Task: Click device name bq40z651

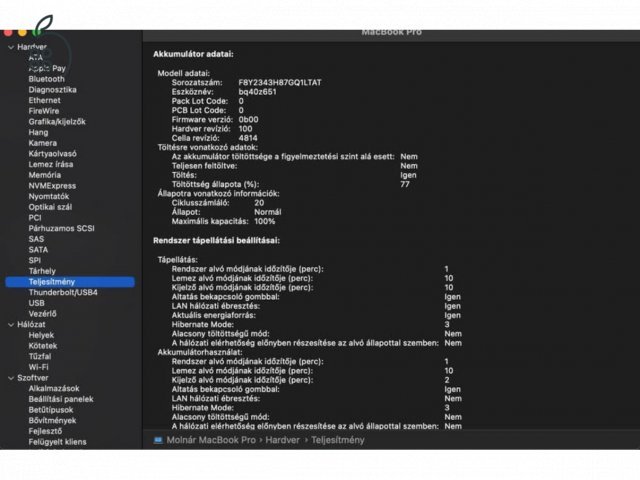Action: [x=258, y=92]
